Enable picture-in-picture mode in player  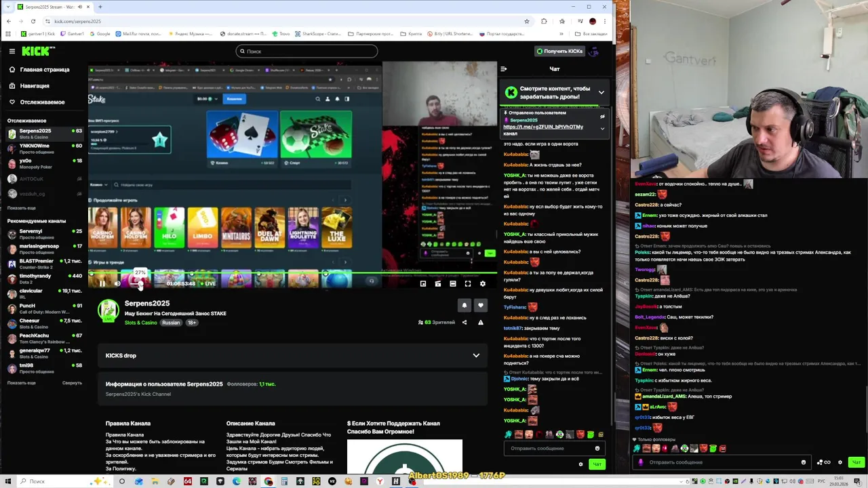[422, 284]
